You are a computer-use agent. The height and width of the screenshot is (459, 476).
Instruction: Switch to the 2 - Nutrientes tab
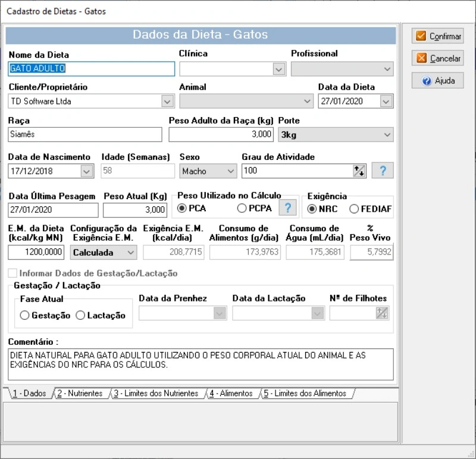pyautogui.click(x=80, y=393)
